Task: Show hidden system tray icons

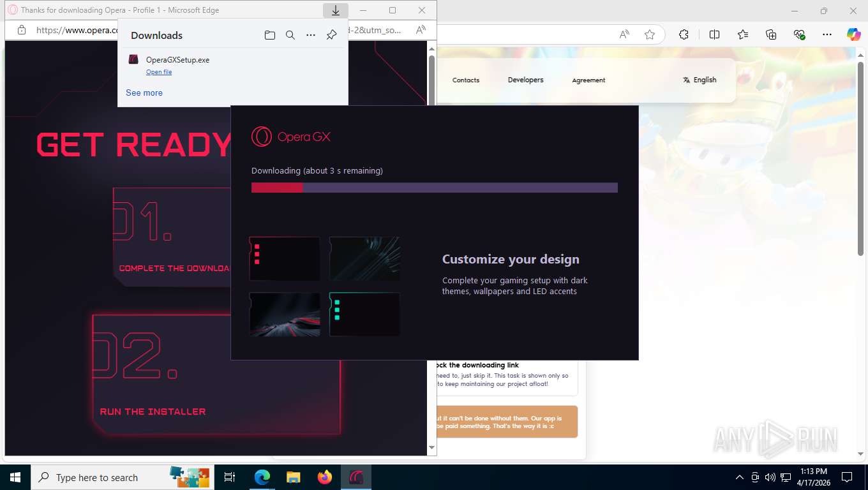Action: [740, 477]
